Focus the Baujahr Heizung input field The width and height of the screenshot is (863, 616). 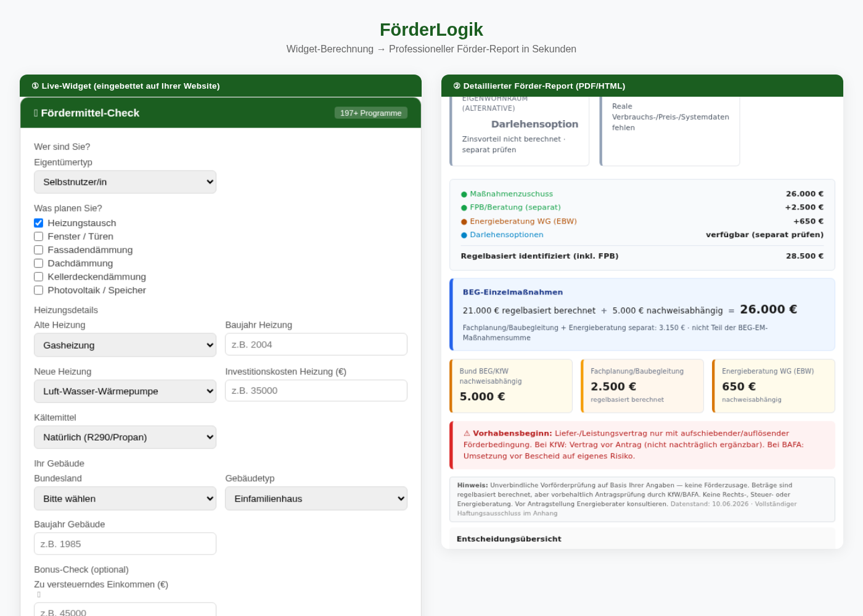point(316,344)
